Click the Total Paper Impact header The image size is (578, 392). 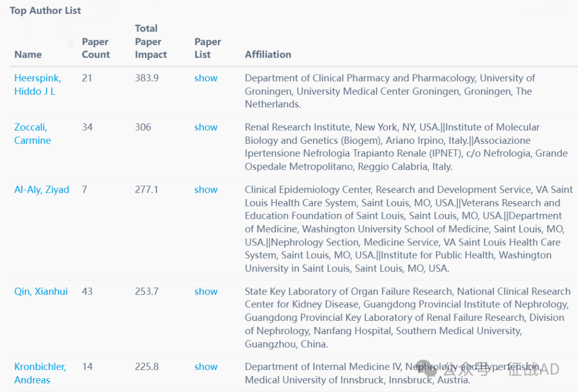[151, 42]
